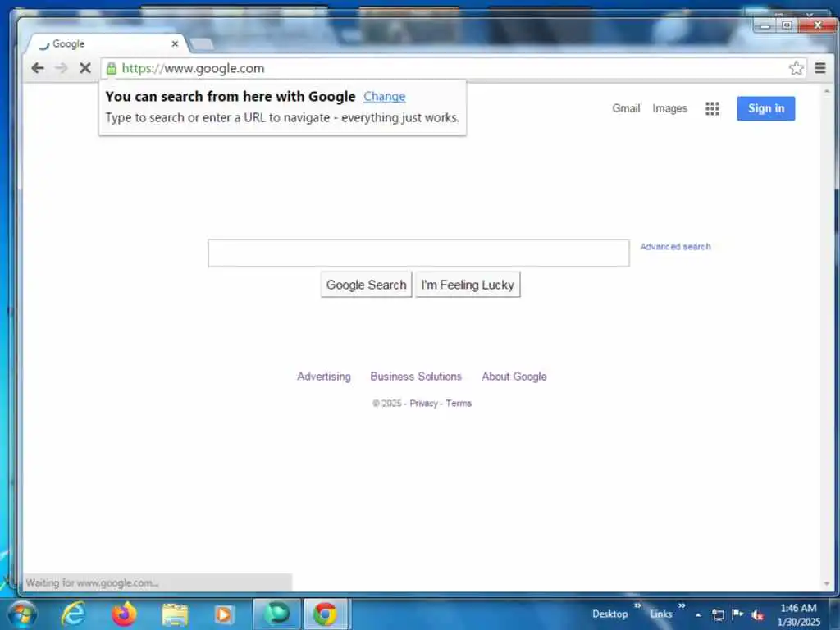Open Windows Media Player in taskbar
The image size is (840, 630).
tap(224, 614)
